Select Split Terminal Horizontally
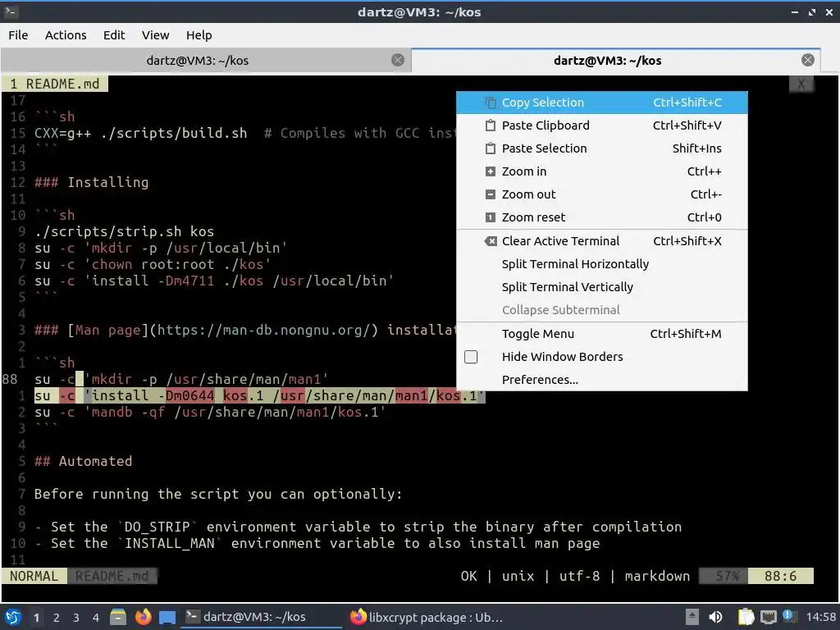Screen dimensions: 840x630 pyautogui.click(x=601, y=264)
